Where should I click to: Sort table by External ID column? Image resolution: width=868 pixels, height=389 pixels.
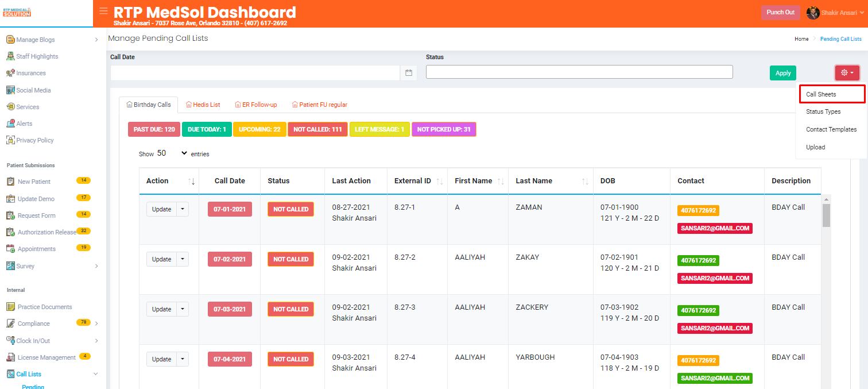440,181
